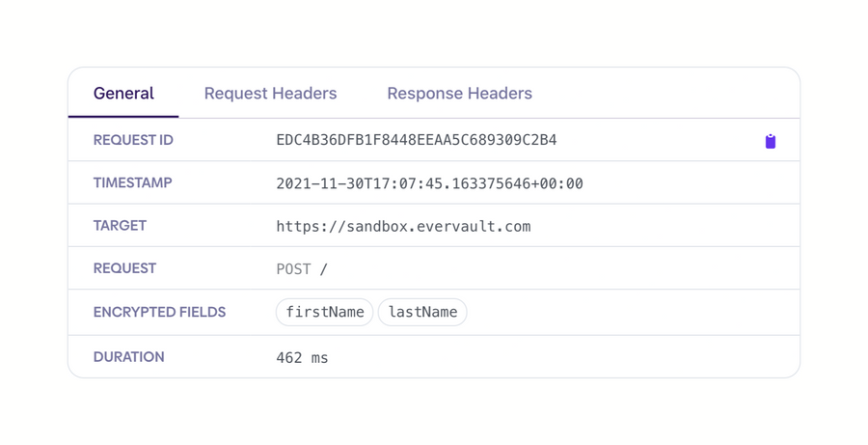This screenshot has width=868, height=445.
Task: Click the firstName encrypted field chip
Action: click(325, 312)
